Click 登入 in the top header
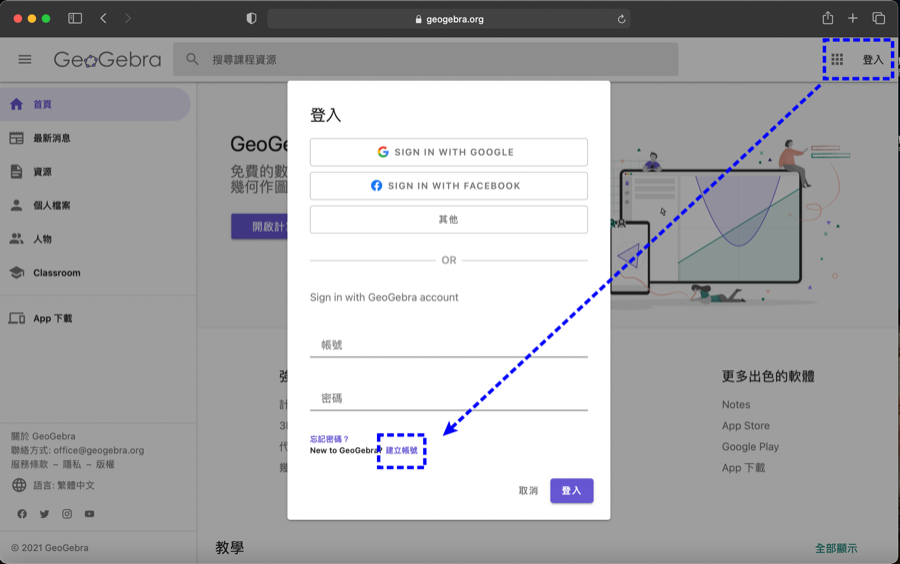 click(872, 60)
